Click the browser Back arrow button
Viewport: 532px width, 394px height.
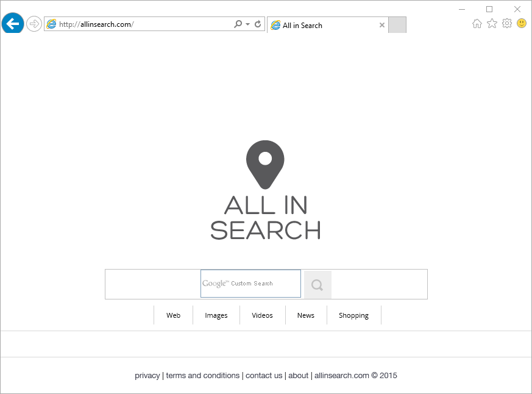tap(13, 24)
